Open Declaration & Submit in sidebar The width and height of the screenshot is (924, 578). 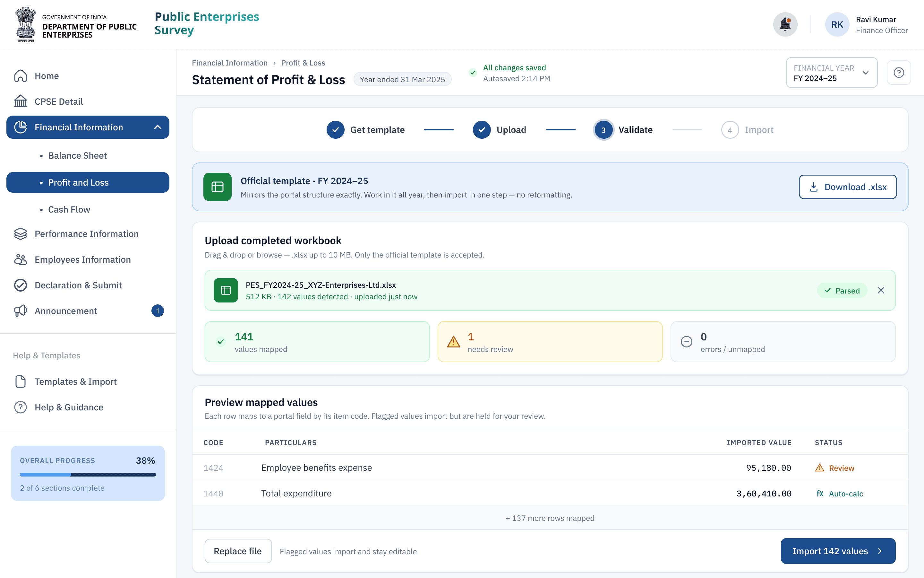pos(78,285)
